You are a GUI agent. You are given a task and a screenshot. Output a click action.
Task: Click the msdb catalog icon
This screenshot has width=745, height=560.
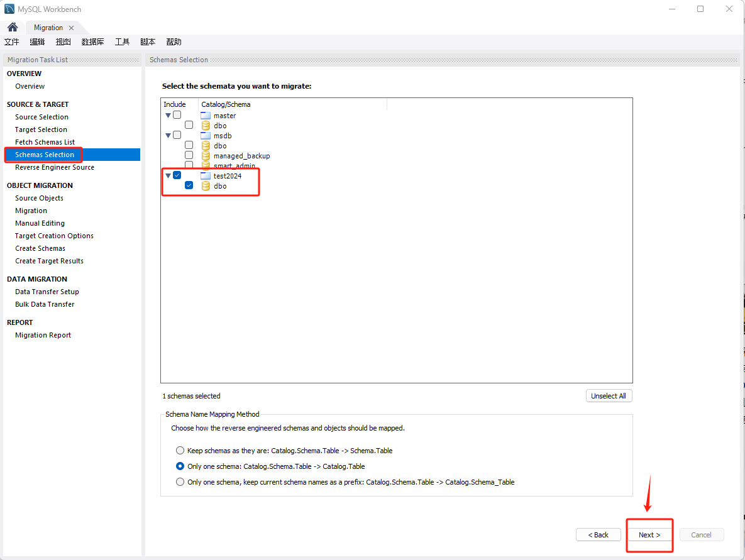(x=206, y=136)
